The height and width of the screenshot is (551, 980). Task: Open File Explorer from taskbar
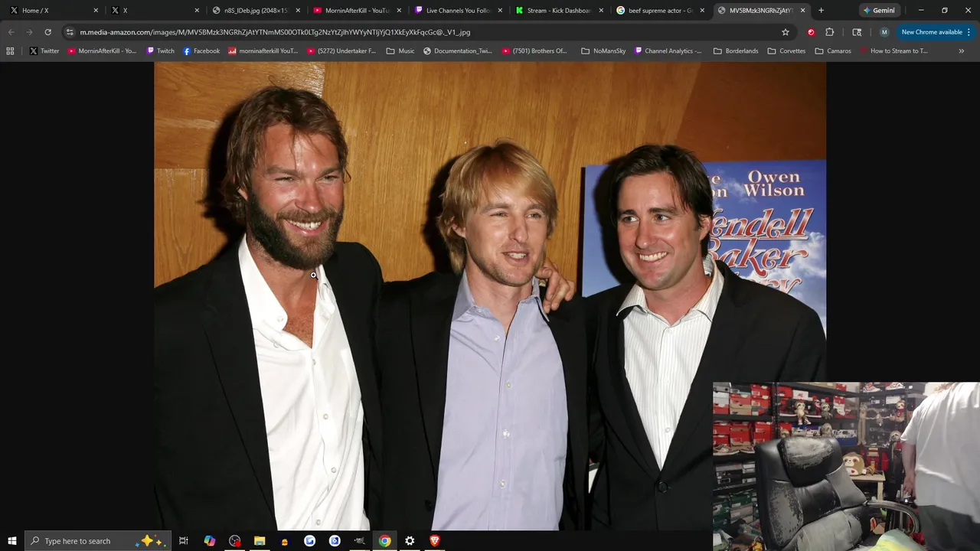point(260,541)
